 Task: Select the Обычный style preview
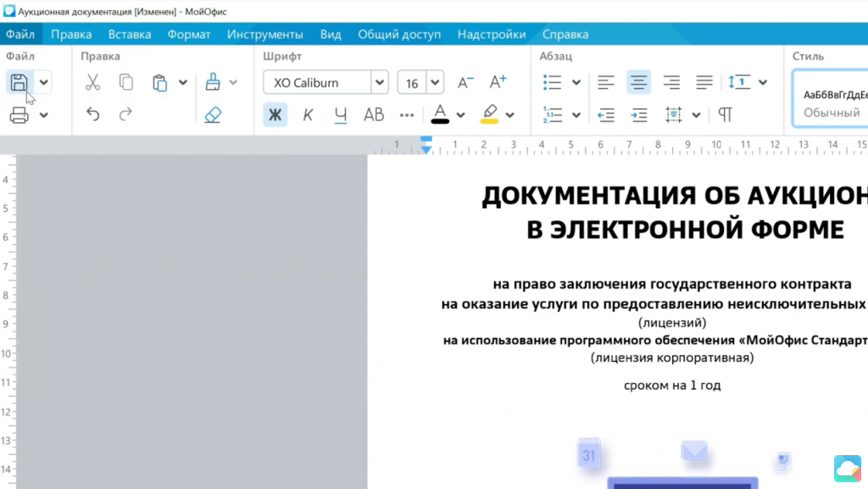831,98
